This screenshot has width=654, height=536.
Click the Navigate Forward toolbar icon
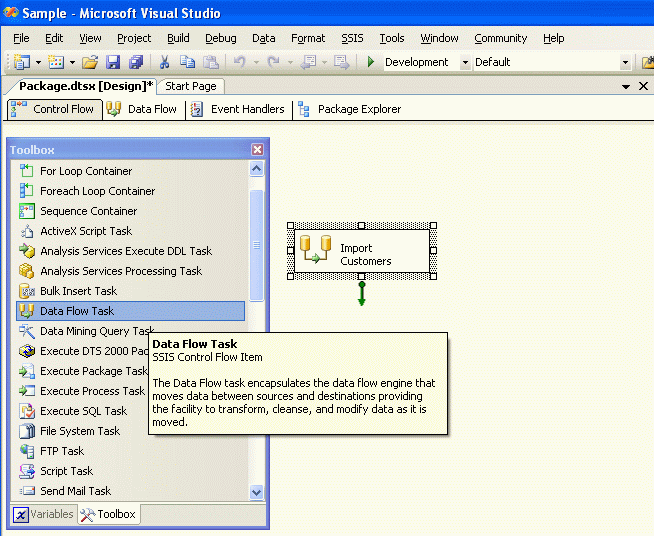point(341,62)
